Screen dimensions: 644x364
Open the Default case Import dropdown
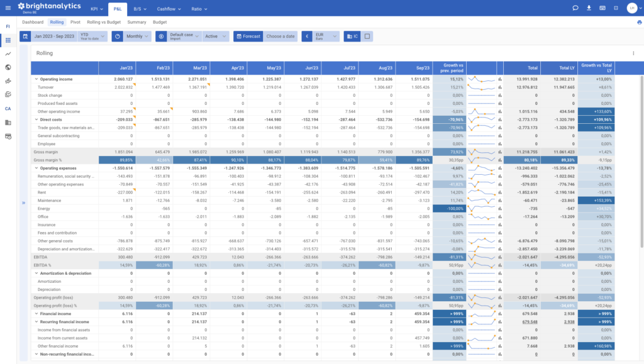(x=184, y=36)
